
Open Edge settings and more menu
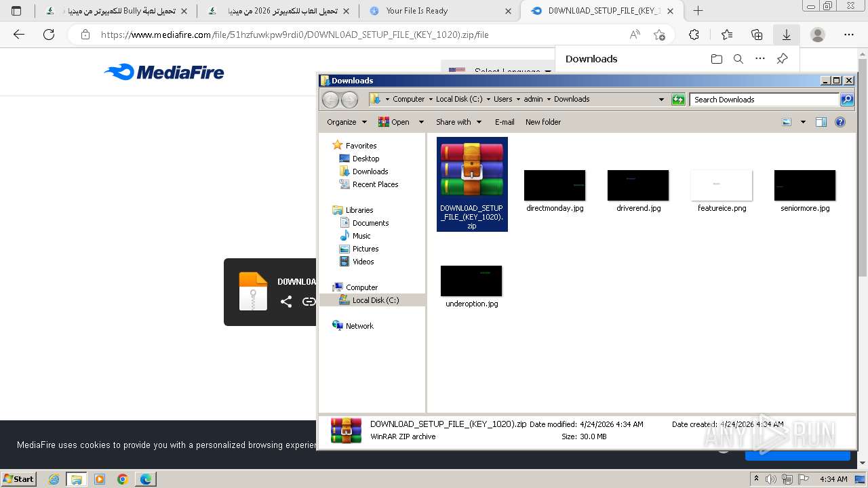pos(849,35)
